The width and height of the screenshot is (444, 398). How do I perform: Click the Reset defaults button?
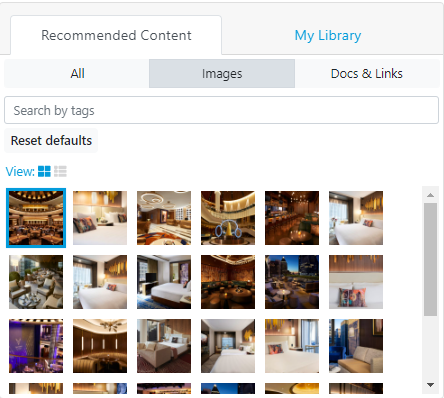[x=51, y=141]
